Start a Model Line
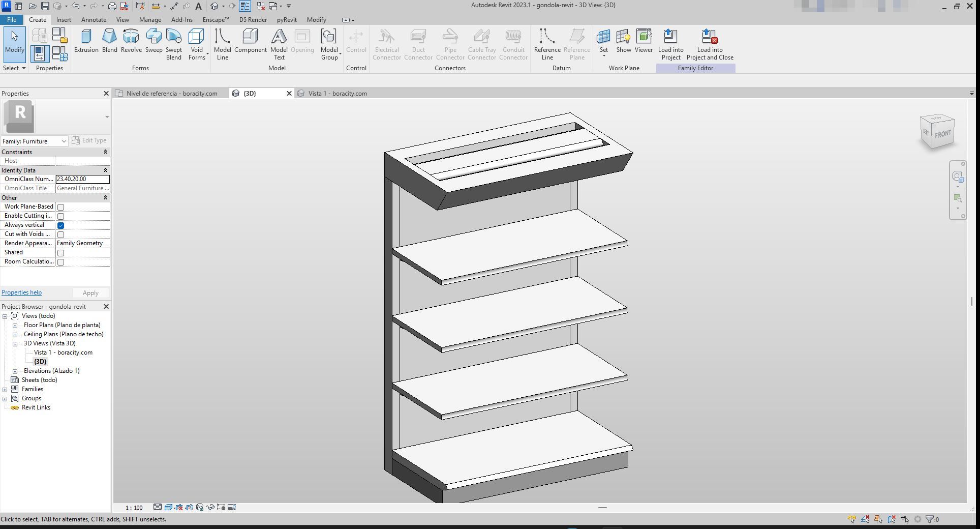Image resolution: width=980 pixels, height=529 pixels. [x=222, y=44]
